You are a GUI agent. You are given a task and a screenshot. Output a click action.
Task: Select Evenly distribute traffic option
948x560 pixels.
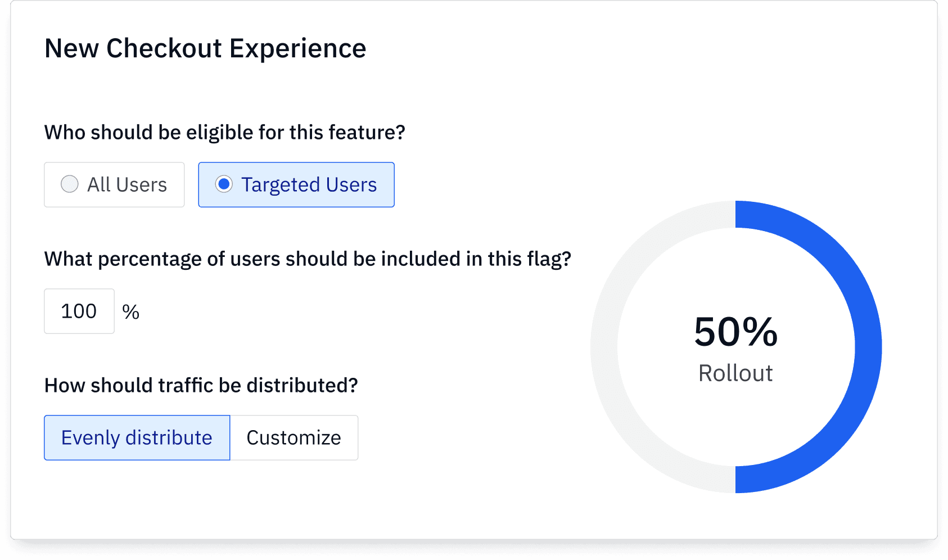137,438
